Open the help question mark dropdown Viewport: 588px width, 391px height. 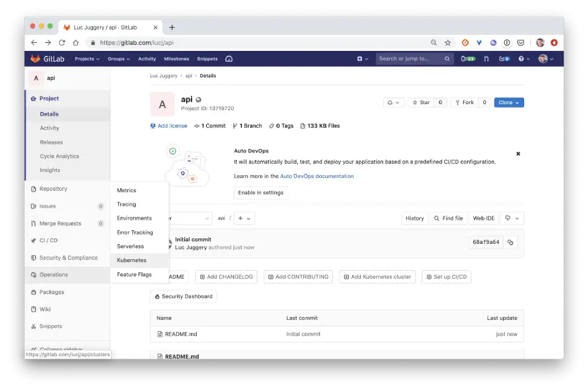pos(524,59)
